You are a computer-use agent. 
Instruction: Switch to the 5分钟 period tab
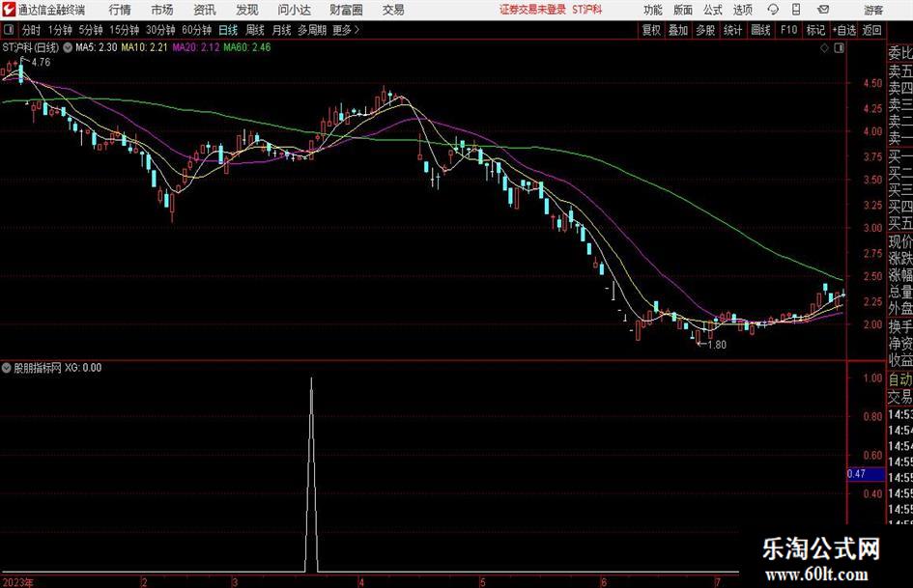(x=91, y=30)
